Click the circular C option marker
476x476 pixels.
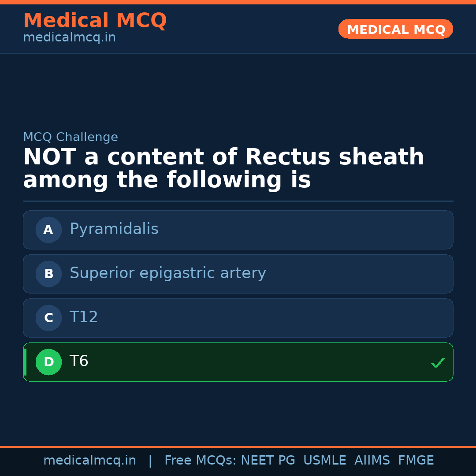tap(48, 318)
